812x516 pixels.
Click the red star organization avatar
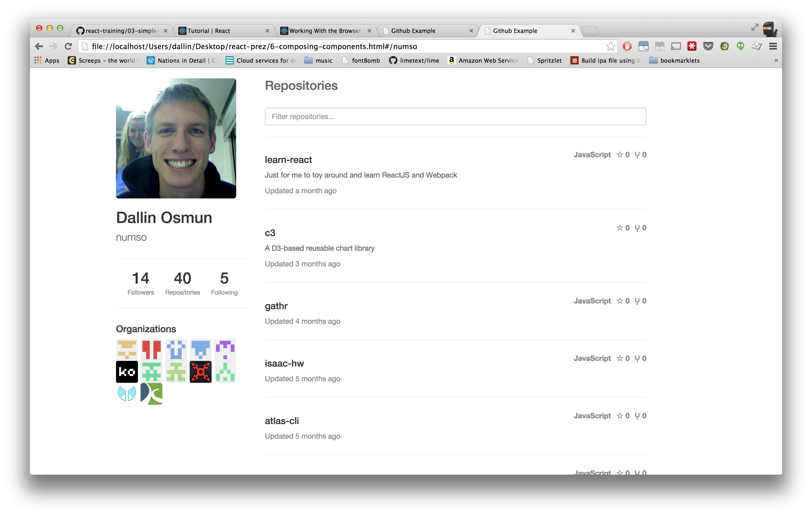[200, 372]
